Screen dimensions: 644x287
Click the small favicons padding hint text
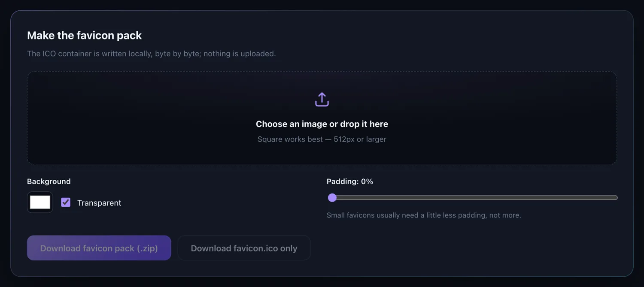[x=424, y=215]
